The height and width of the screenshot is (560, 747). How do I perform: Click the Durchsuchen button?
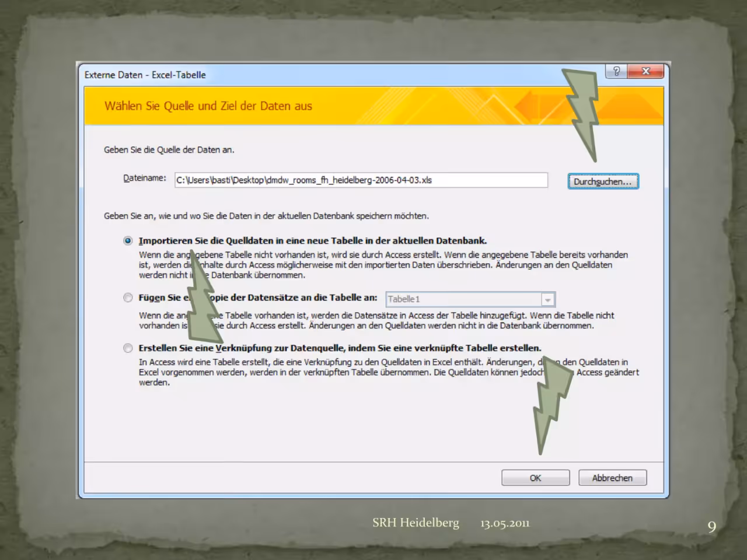coord(603,181)
